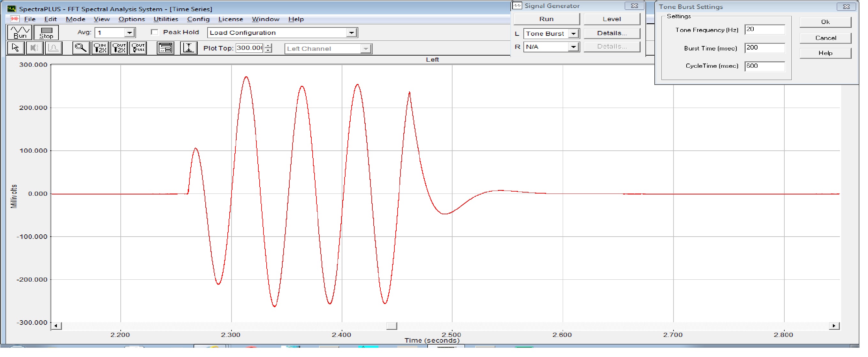The height and width of the screenshot is (357, 868).
Task: Click the vertical autoscale icon
Action: (189, 49)
